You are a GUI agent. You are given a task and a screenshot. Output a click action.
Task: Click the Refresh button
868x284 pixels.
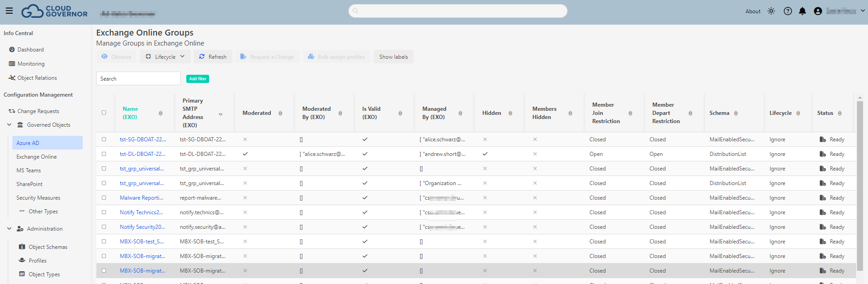pyautogui.click(x=213, y=57)
